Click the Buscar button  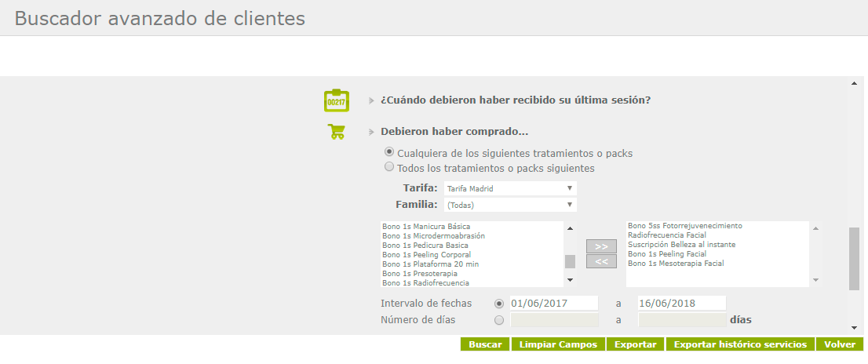click(x=485, y=344)
